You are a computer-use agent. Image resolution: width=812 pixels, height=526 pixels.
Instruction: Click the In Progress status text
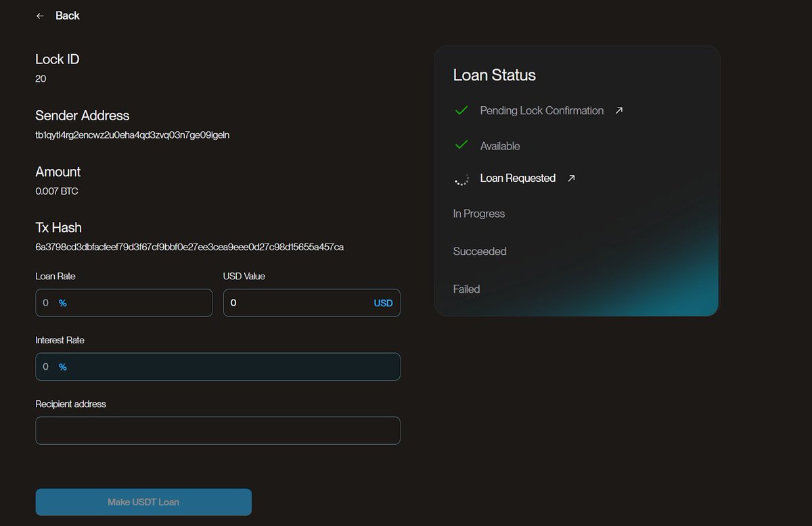tap(479, 214)
